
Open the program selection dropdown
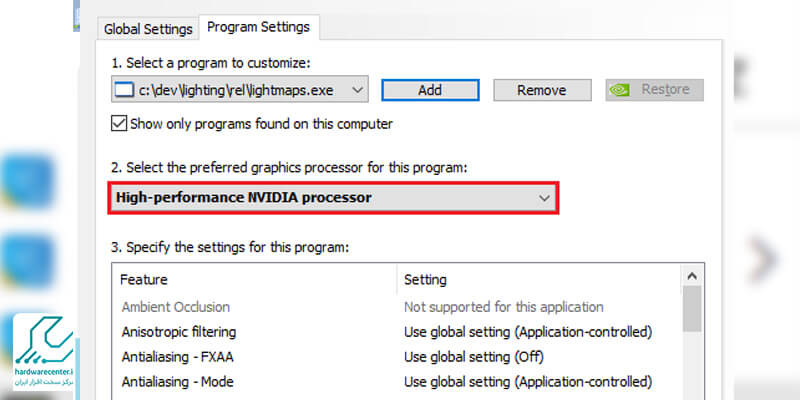[358, 90]
